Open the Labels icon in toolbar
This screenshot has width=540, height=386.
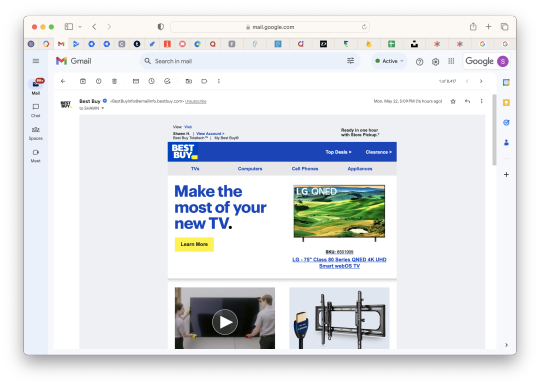[204, 81]
